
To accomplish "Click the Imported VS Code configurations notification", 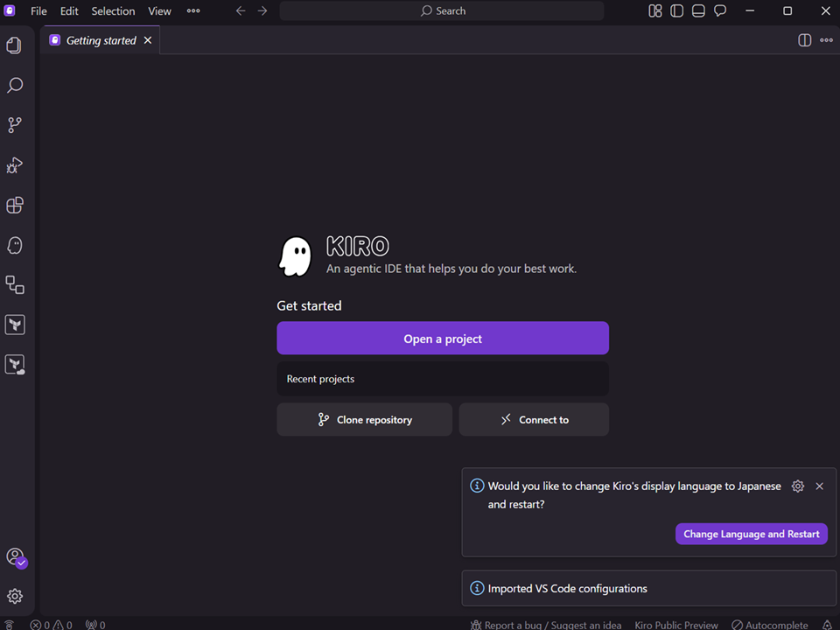I will coord(648,588).
